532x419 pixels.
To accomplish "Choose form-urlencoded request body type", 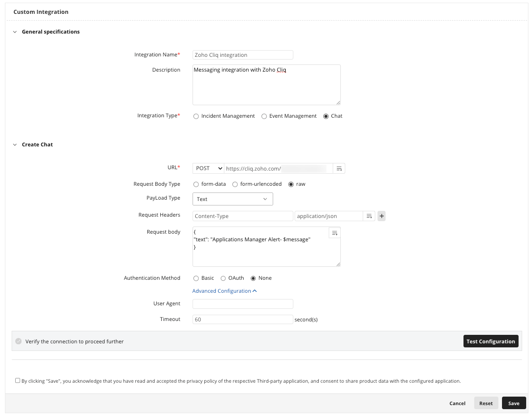I will 235,184.
